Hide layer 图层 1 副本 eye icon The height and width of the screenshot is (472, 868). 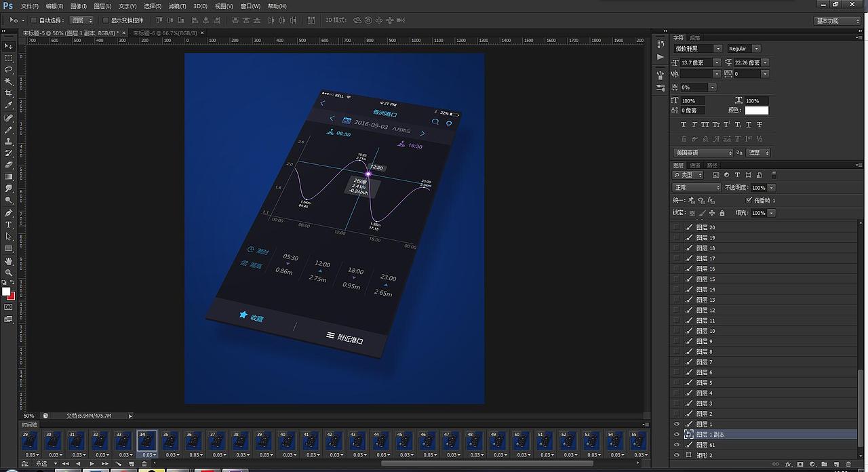coord(676,435)
